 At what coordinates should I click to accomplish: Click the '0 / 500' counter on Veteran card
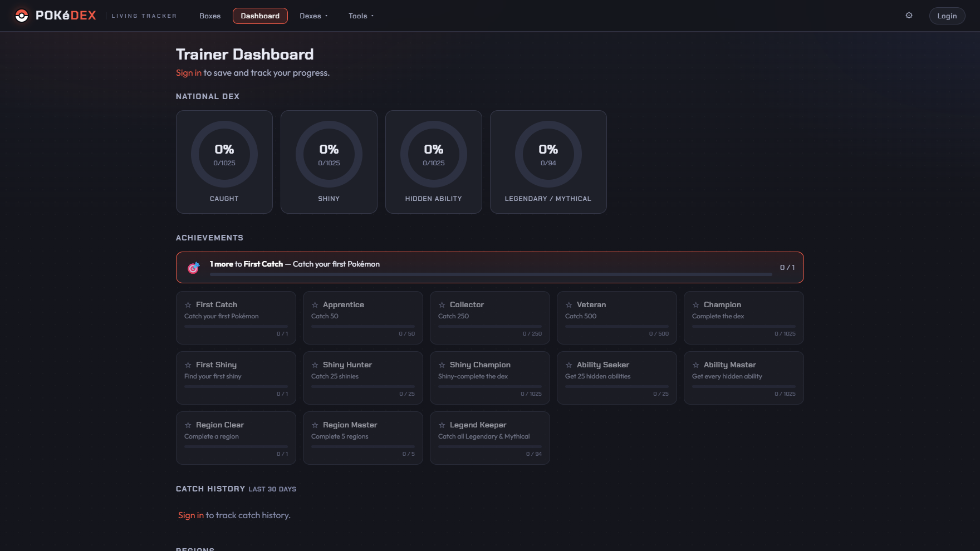(x=659, y=334)
